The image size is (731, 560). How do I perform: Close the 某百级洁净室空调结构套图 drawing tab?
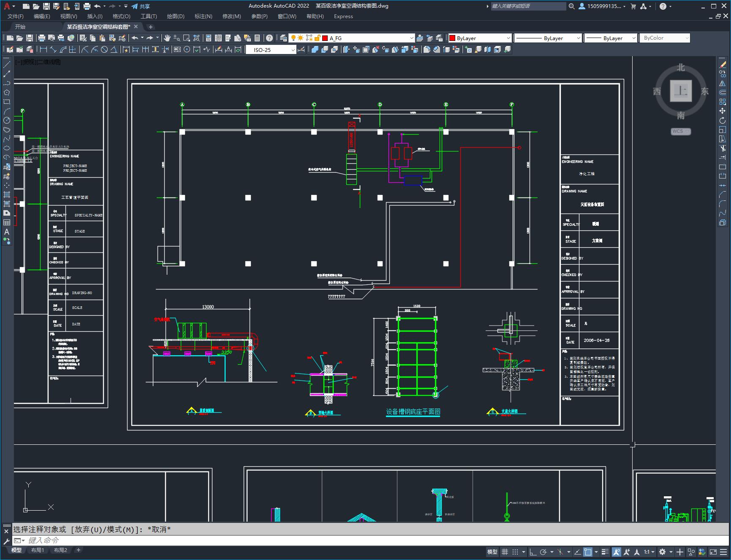click(x=136, y=27)
